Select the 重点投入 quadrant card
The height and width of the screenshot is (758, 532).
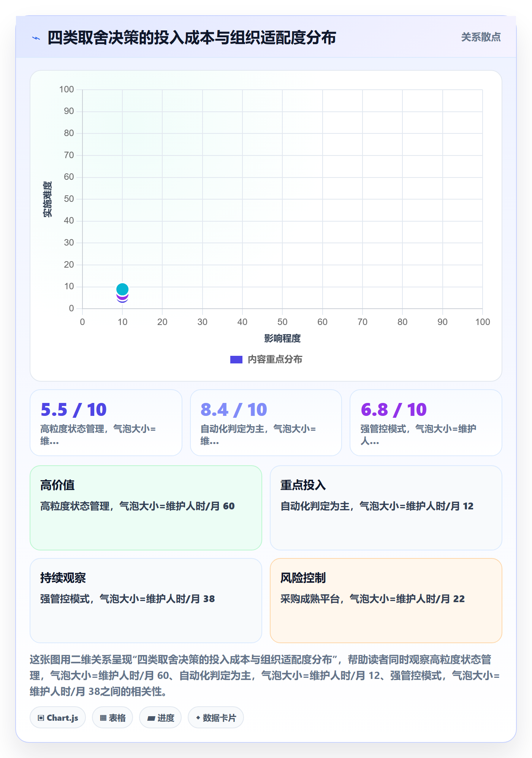[386, 508]
